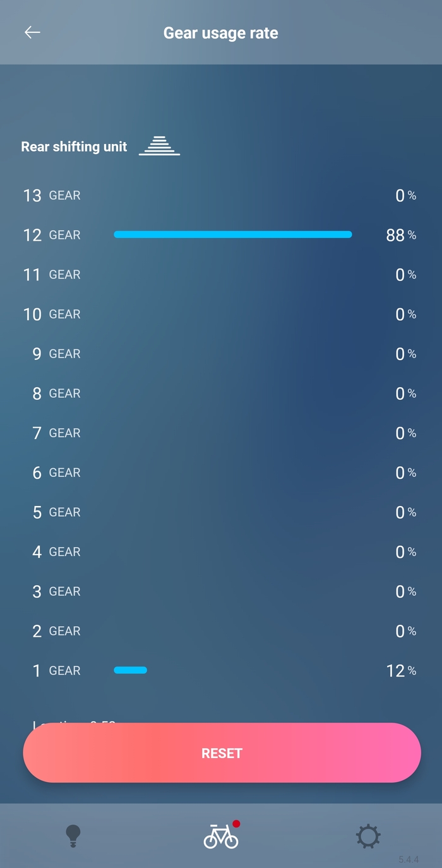Tap the 12 % value for gear 1

pos(401,671)
